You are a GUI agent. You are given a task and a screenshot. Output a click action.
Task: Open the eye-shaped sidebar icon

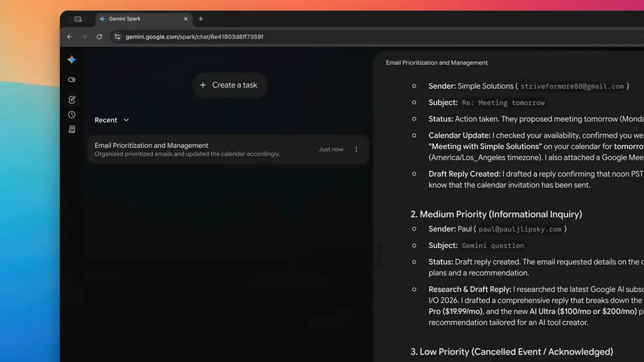[x=72, y=80]
